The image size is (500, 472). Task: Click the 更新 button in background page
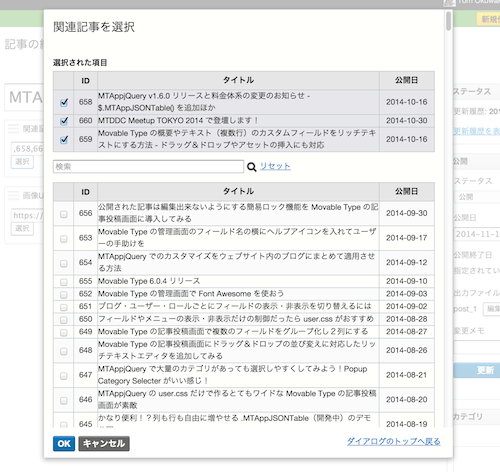coord(477,370)
